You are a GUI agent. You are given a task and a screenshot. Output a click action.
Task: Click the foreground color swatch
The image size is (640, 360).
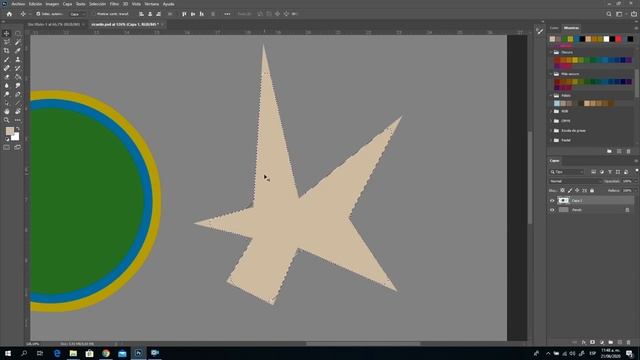[9, 131]
